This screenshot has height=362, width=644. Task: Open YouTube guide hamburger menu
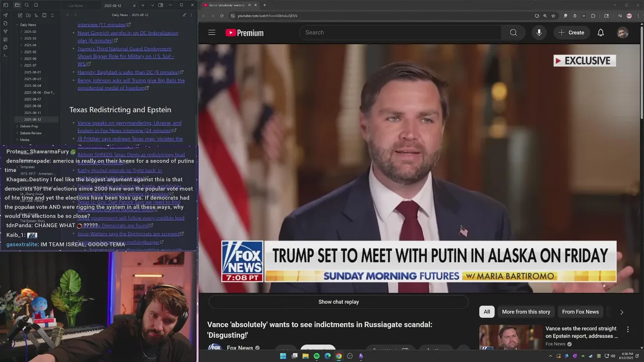pos(212,33)
